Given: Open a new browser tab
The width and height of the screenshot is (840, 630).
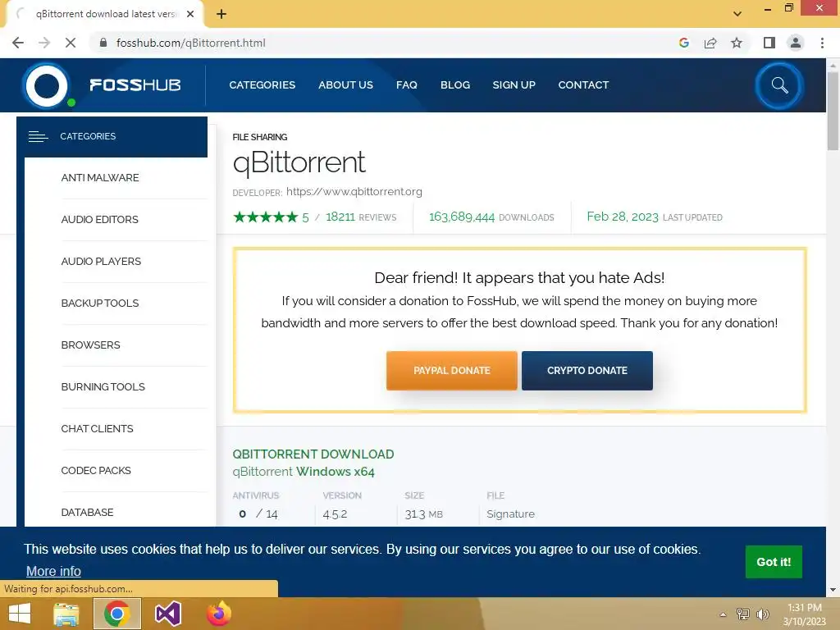Looking at the screenshot, I should pyautogui.click(x=221, y=14).
